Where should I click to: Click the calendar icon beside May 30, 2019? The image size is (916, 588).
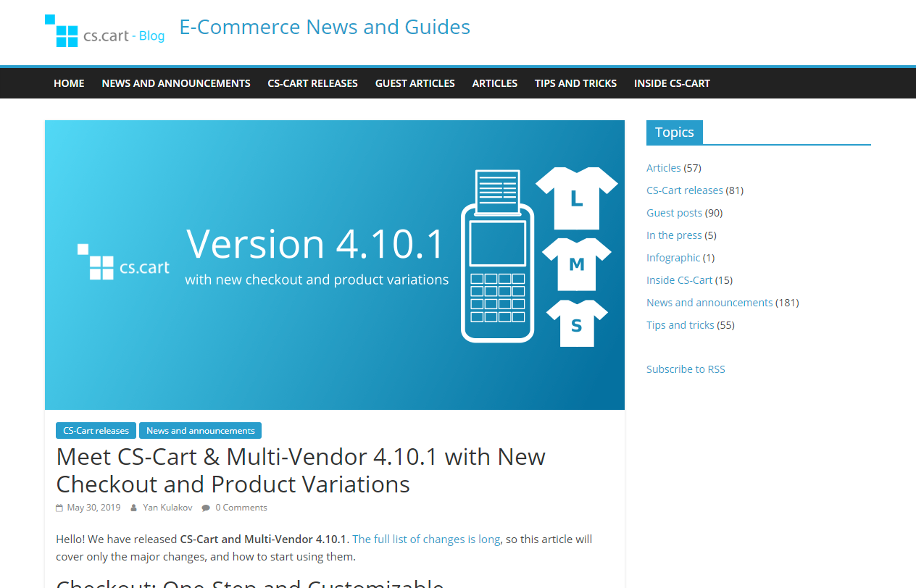[x=59, y=508]
